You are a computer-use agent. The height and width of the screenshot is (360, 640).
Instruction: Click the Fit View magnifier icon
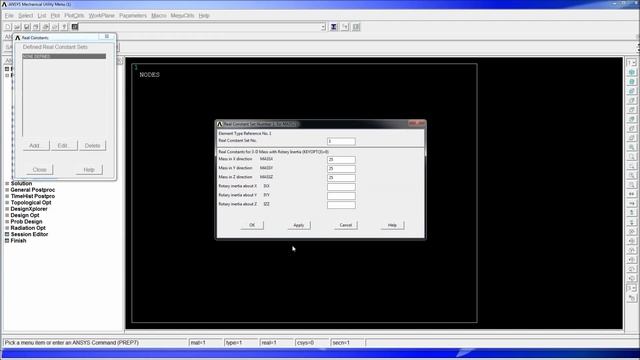(631, 147)
